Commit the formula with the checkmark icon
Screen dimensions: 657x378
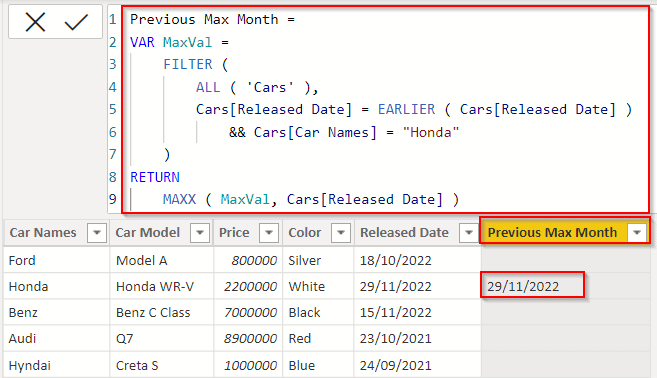pyautogui.click(x=76, y=22)
